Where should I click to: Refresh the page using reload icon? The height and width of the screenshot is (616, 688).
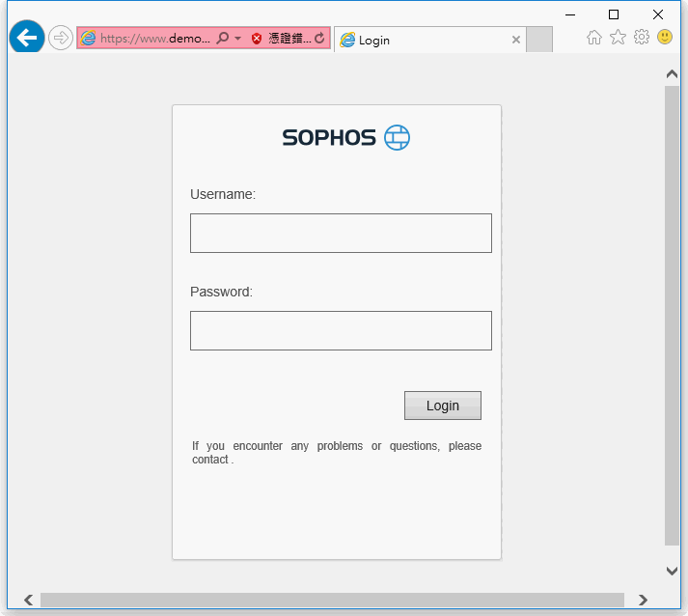(319, 39)
